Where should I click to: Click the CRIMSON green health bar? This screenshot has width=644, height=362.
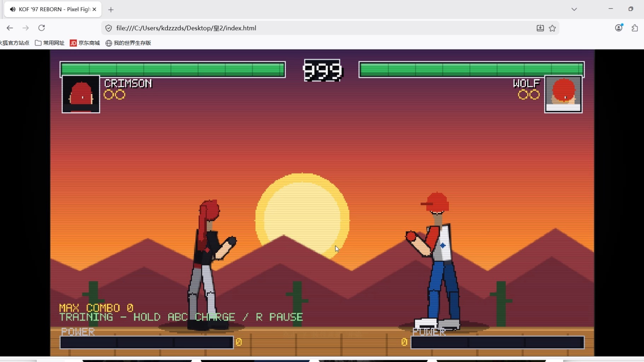[x=172, y=69]
